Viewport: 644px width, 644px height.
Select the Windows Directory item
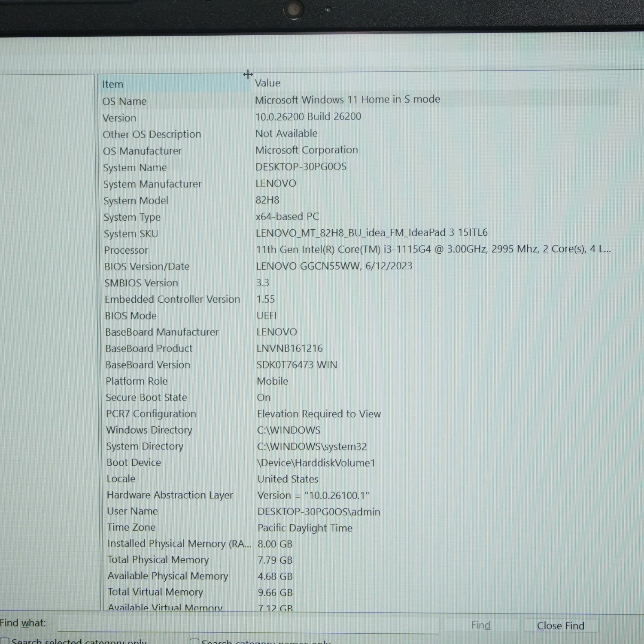point(149,430)
